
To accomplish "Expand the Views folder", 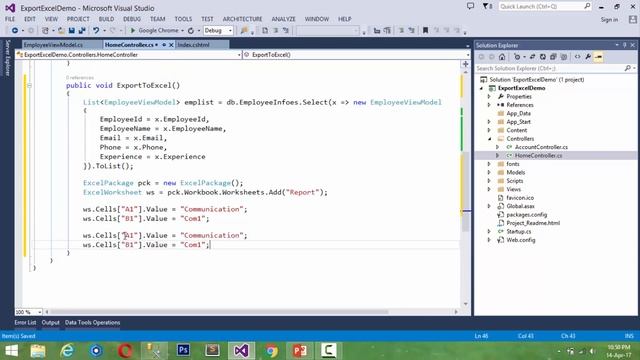I will tap(489, 189).
